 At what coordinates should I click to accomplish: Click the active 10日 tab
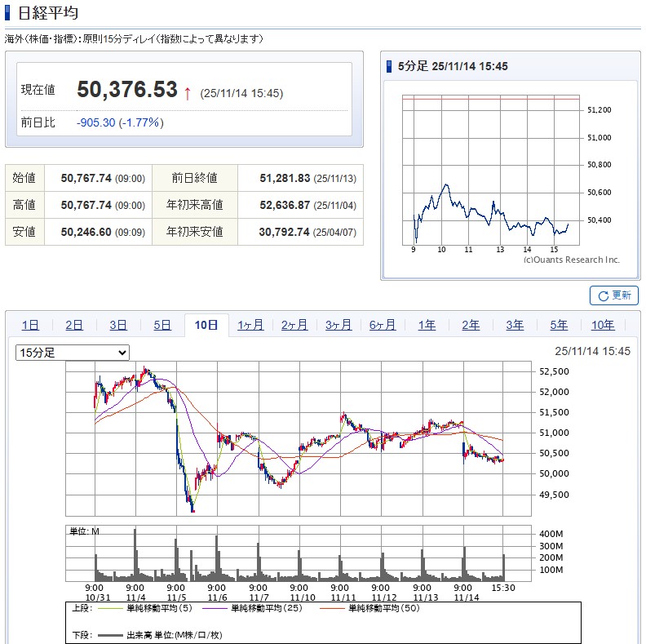[206, 325]
